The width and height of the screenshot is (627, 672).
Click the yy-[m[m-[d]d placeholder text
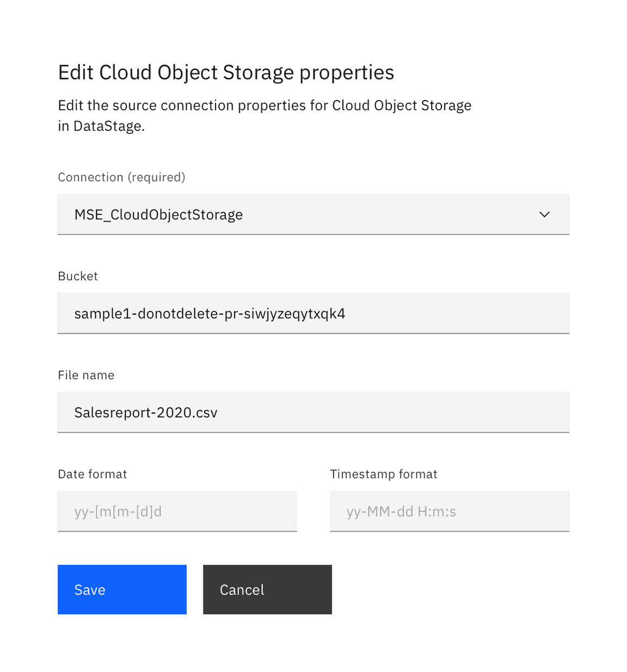coord(118,511)
